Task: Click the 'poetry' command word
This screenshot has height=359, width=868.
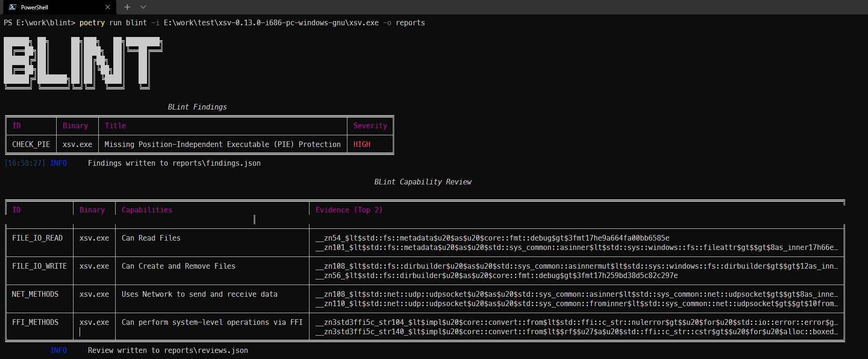Action: point(92,23)
